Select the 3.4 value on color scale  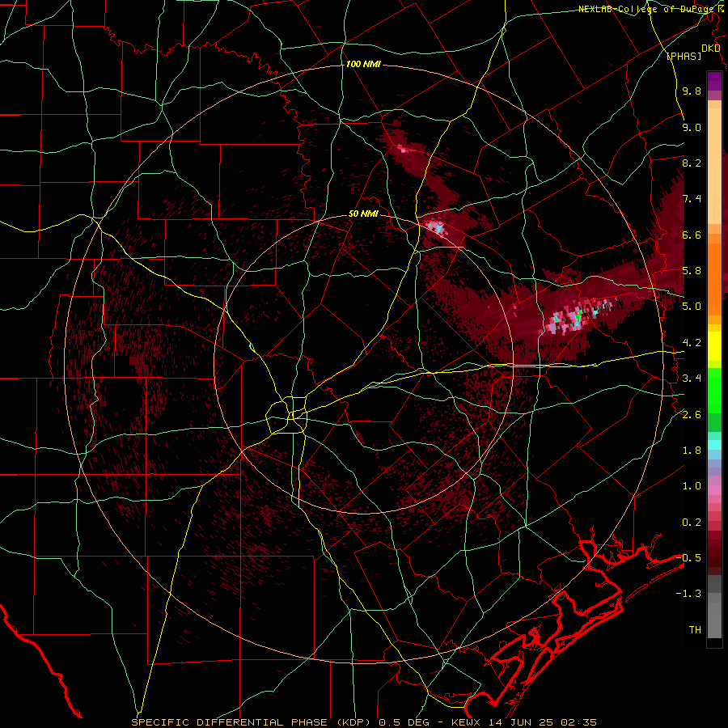click(692, 379)
